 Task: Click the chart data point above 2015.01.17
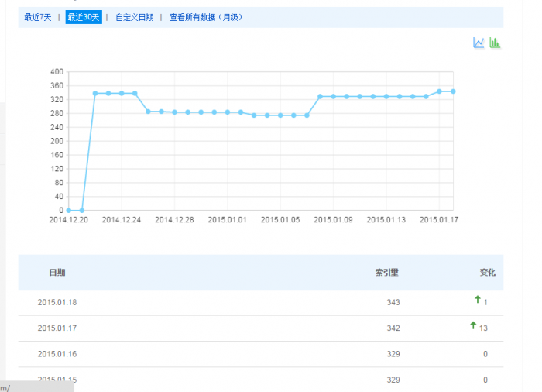coord(439,91)
